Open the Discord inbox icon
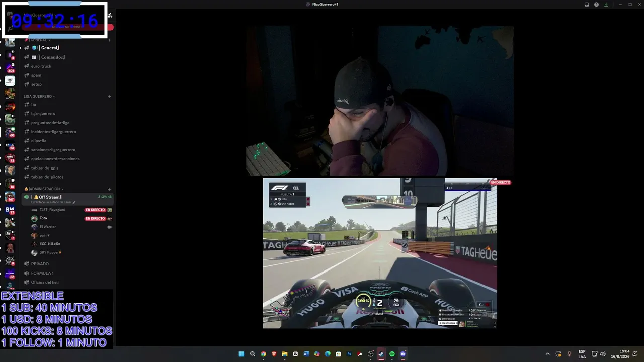The height and width of the screenshot is (362, 644). [587, 5]
